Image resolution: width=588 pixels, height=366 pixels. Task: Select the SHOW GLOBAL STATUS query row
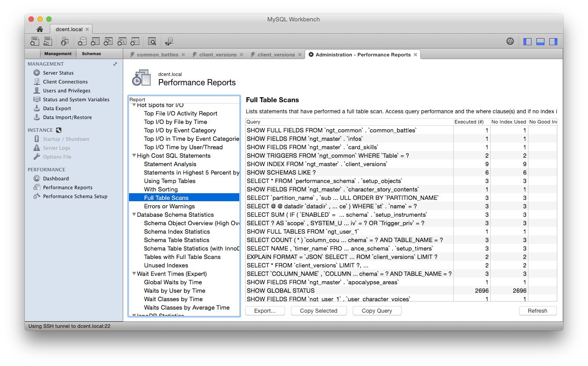pyautogui.click(x=401, y=290)
